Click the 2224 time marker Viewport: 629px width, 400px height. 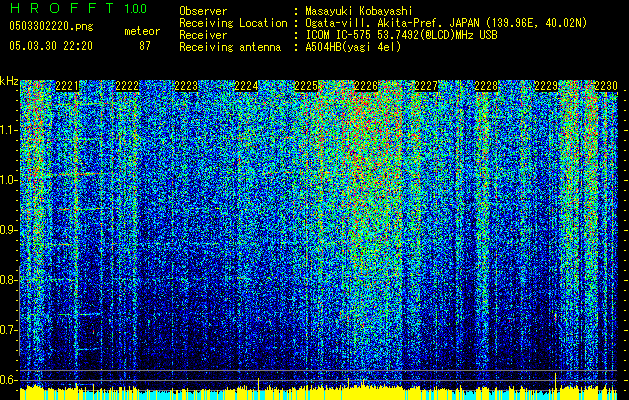246,86
